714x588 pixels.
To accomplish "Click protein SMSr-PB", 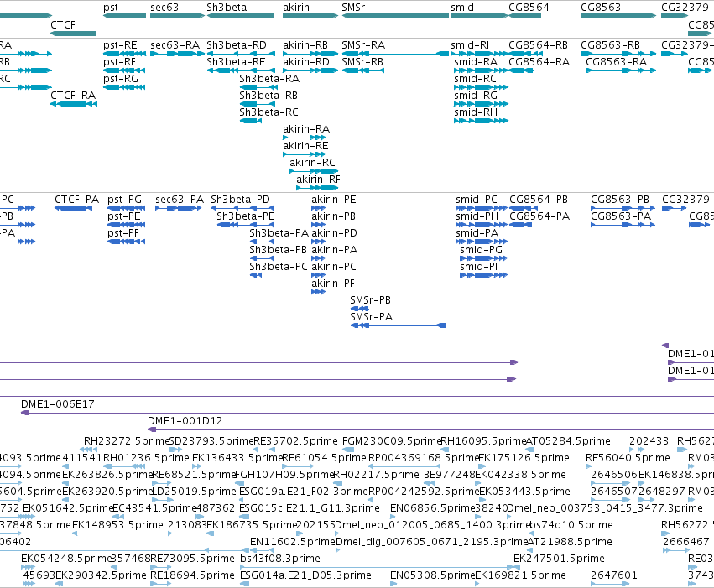I will [371, 300].
